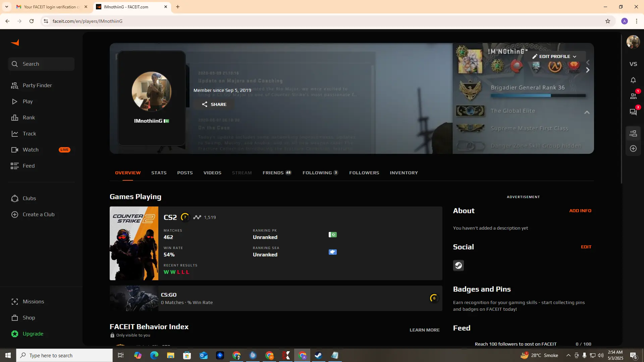Open Steam from Windows taskbar
This screenshot has width=644, height=362.
pyautogui.click(x=318, y=355)
